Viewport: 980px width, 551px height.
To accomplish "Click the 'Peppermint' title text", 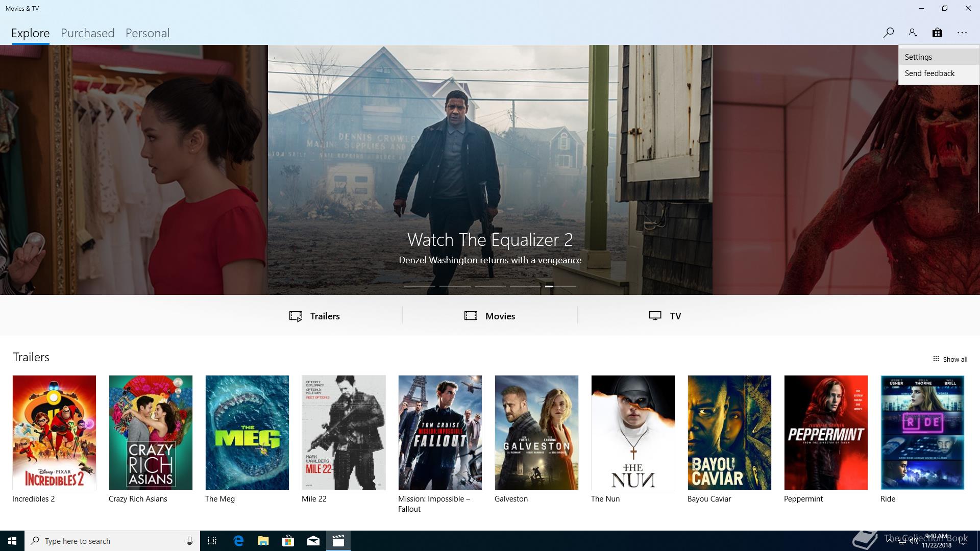I will click(x=803, y=499).
